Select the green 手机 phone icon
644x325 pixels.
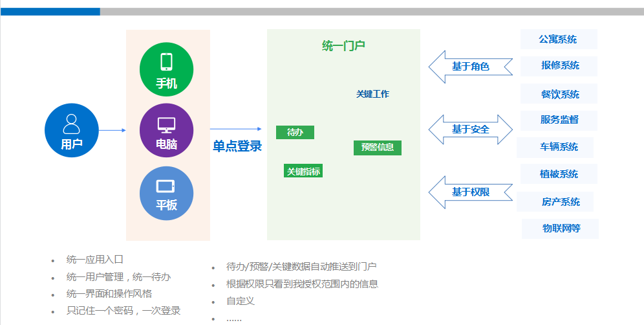[x=166, y=69]
